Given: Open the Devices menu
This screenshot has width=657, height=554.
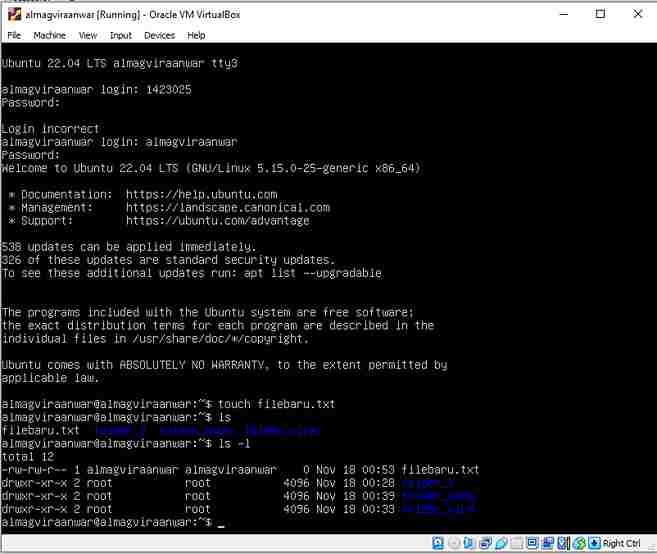Looking at the screenshot, I should [159, 36].
